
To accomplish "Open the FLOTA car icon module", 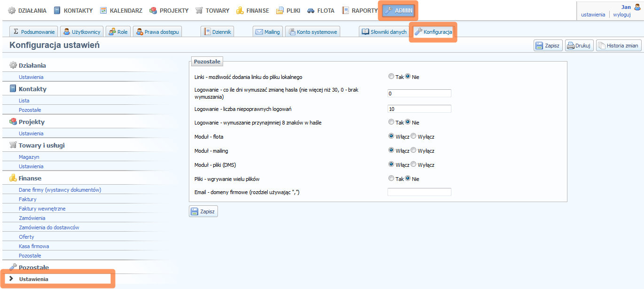I will pos(311,10).
